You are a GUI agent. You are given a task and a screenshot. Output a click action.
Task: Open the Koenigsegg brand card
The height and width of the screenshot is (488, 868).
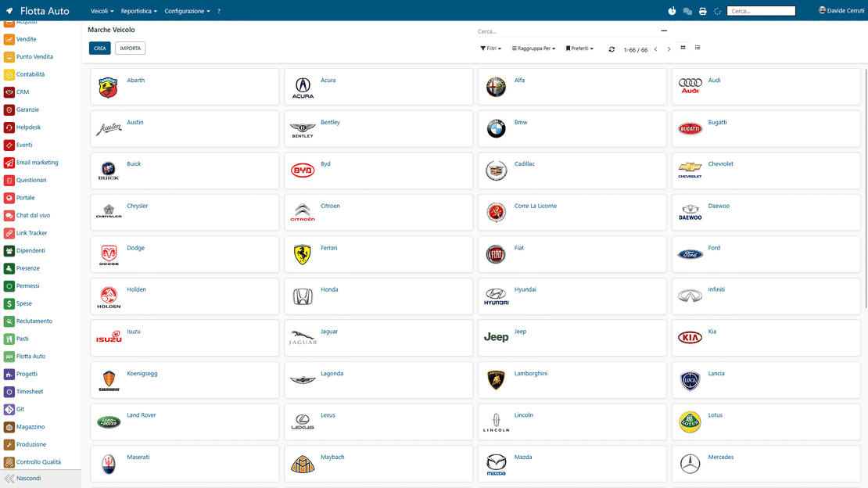pyautogui.click(x=185, y=380)
